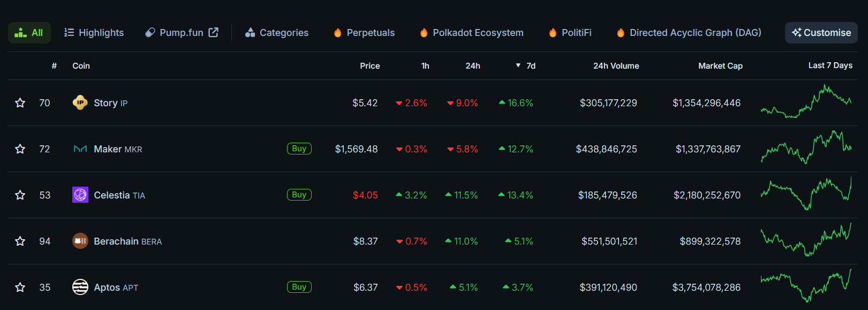Click Buy next to Celestia

point(299,195)
